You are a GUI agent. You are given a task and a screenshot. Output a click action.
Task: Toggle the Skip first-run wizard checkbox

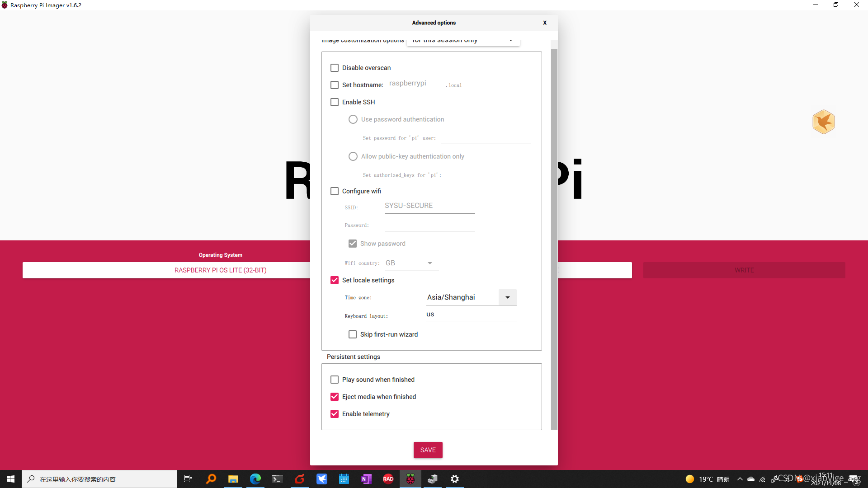coord(352,334)
